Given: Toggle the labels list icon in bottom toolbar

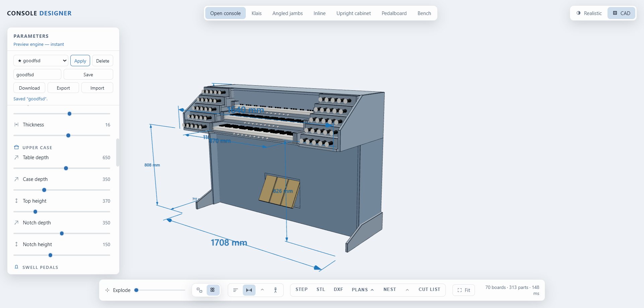Looking at the screenshot, I should click(235, 290).
